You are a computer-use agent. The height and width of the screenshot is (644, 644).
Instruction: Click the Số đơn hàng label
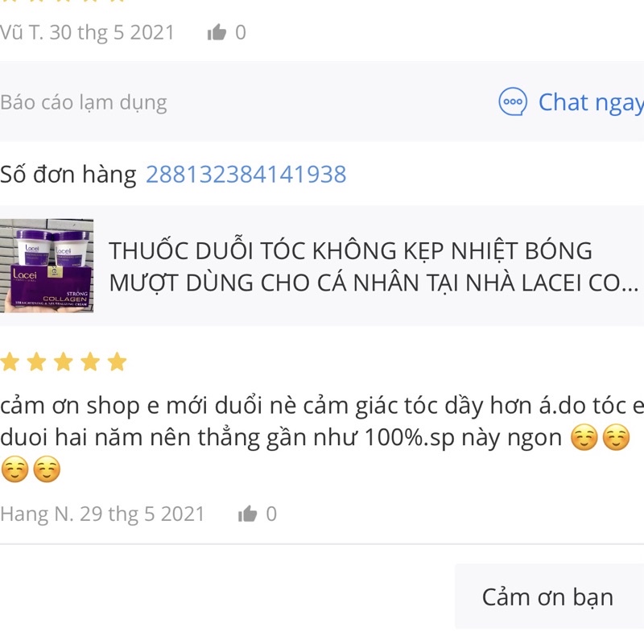click(68, 174)
